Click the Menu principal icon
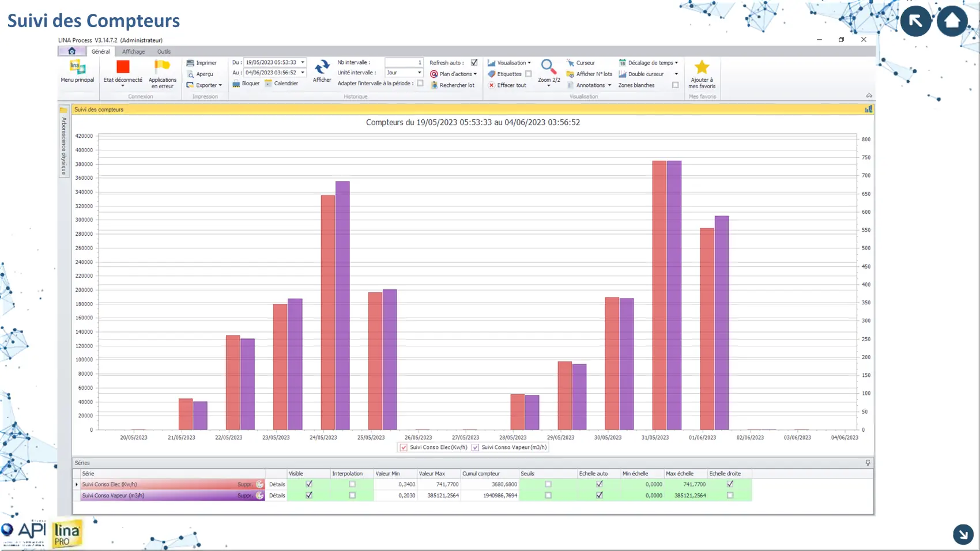This screenshot has width=980, height=551. [77, 67]
